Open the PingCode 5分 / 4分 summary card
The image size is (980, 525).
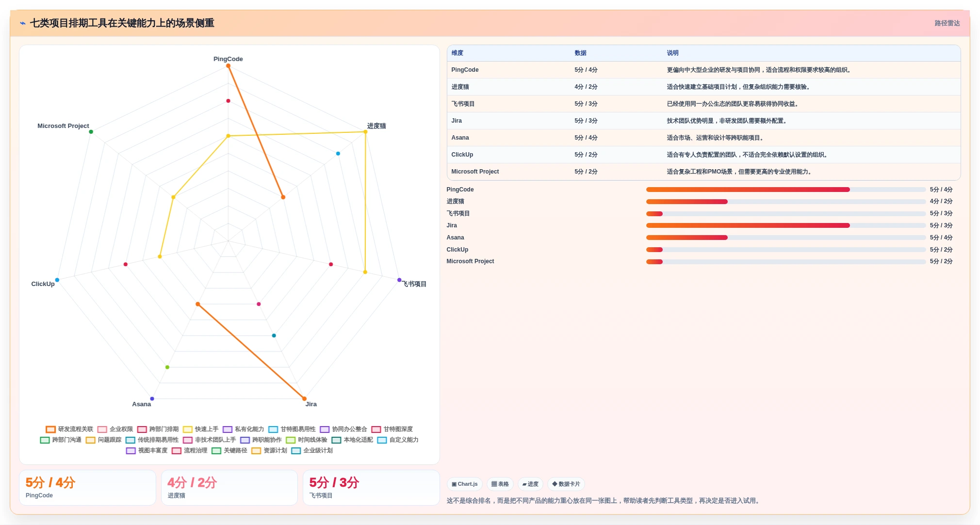point(87,488)
